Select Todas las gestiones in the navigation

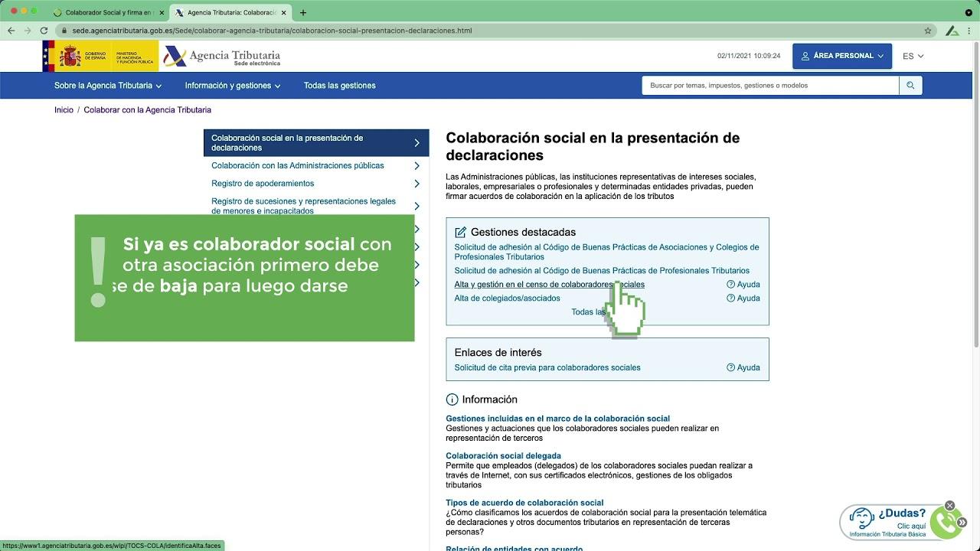340,85
